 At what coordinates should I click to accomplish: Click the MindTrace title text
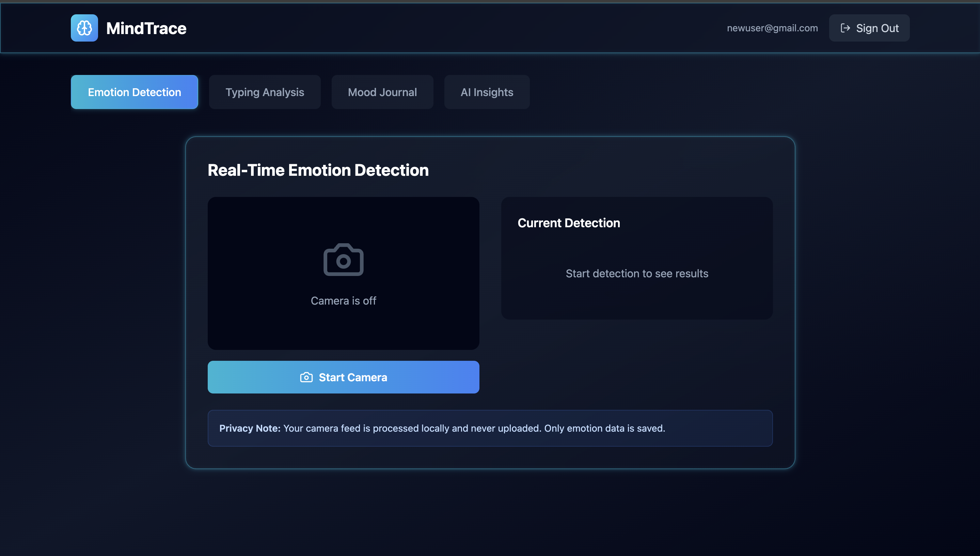tap(146, 28)
